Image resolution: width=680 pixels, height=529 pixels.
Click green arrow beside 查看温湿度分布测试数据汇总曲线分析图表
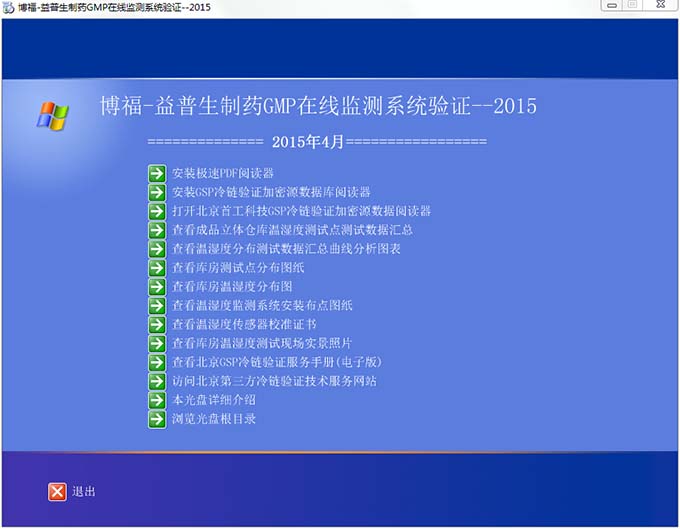(x=157, y=249)
